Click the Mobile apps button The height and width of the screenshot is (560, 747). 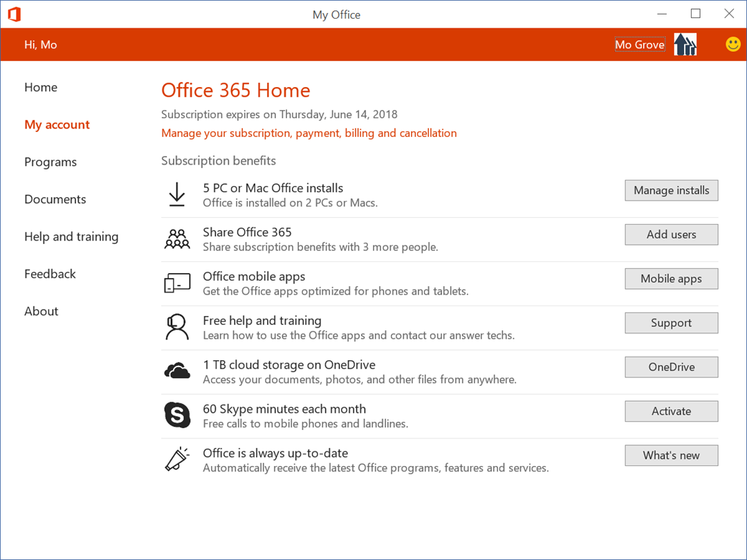click(671, 279)
